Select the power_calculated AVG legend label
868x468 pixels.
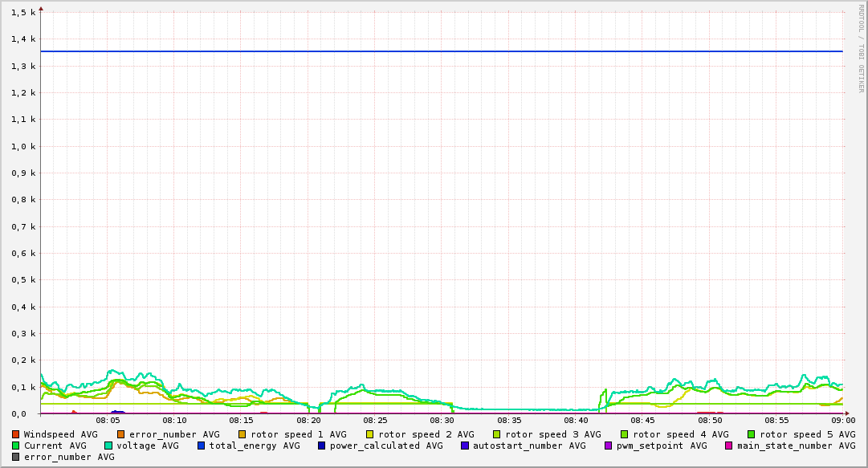(386, 446)
